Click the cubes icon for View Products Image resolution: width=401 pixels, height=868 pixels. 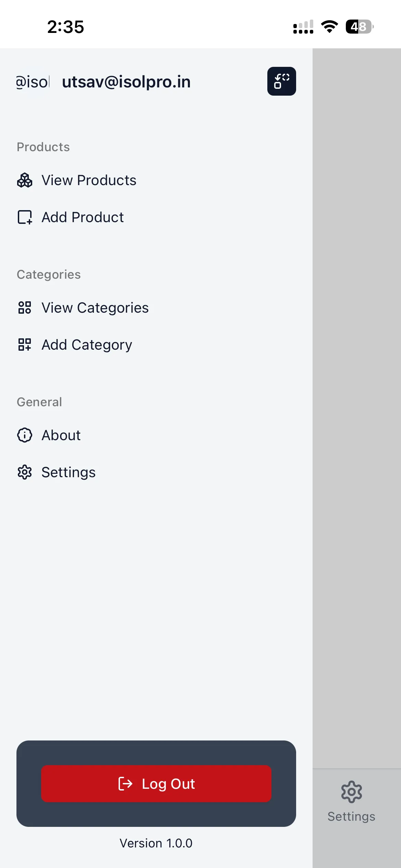[x=25, y=180]
